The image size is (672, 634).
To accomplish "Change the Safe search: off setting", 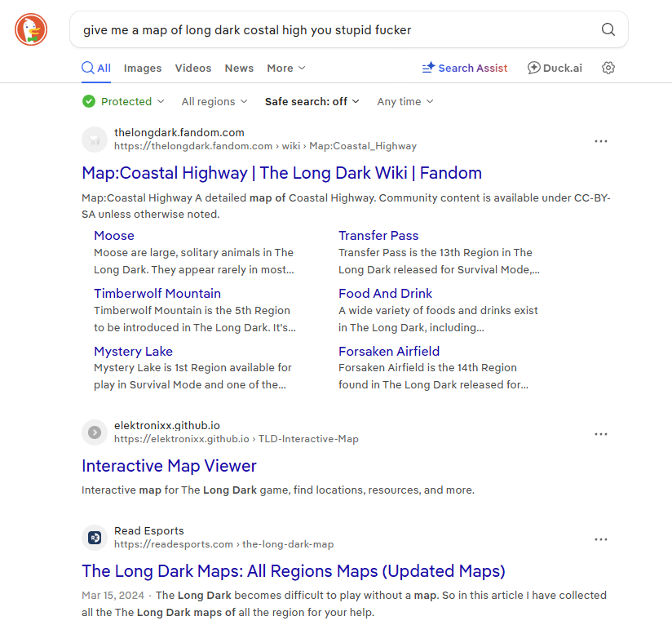I will pyautogui.click(x=312, y=101).
